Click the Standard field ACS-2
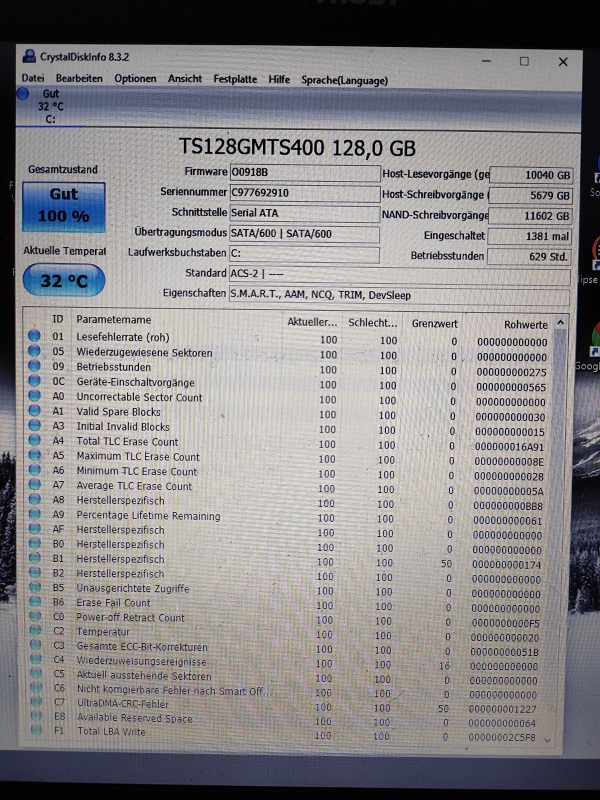The height and width of the screenshot is (800, 600). (399, 275)
